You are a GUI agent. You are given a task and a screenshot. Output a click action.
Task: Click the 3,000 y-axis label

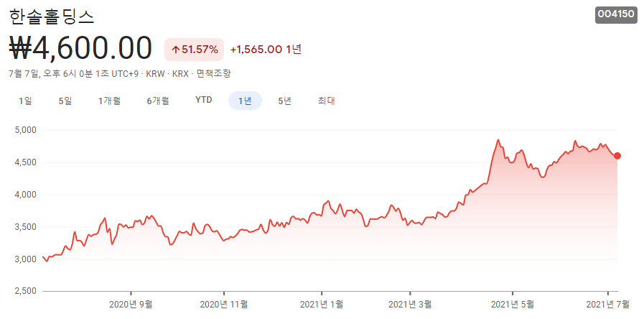tap(27, 259)
